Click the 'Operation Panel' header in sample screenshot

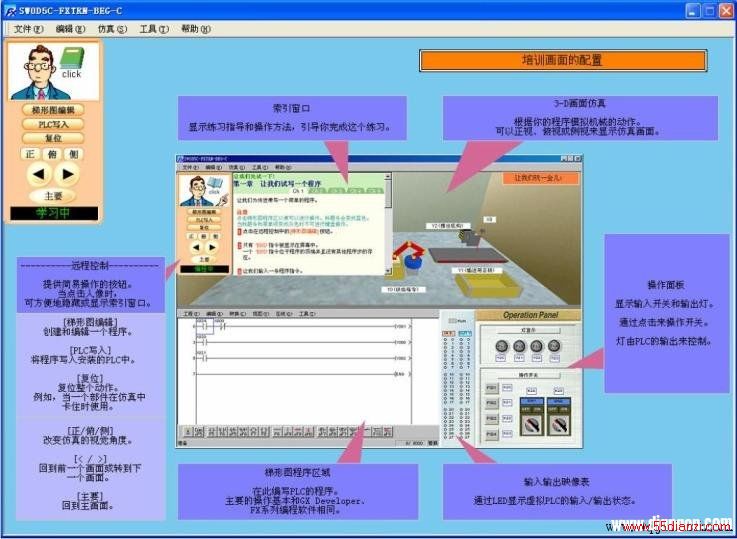(530, 315)
